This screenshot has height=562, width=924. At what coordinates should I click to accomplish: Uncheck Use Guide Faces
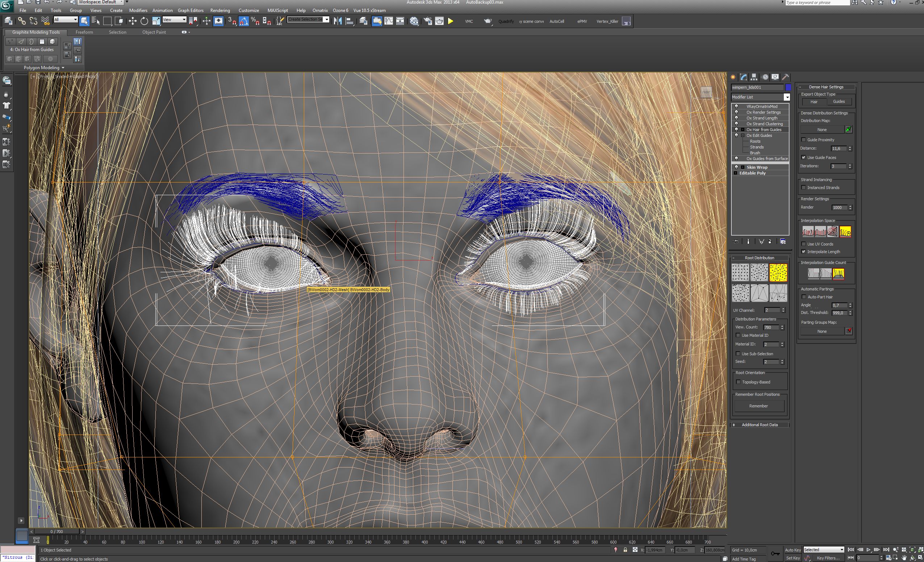click(x=804, y=158)
